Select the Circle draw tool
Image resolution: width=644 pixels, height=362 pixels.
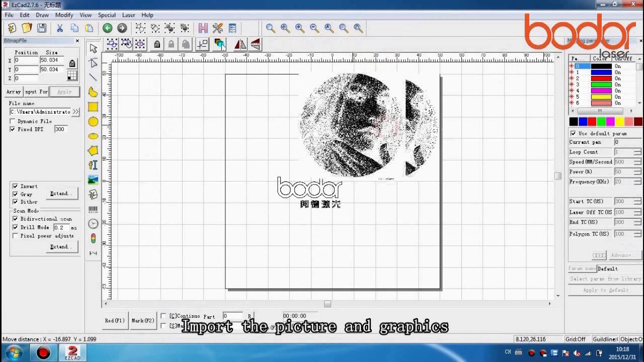click(93, 121)
